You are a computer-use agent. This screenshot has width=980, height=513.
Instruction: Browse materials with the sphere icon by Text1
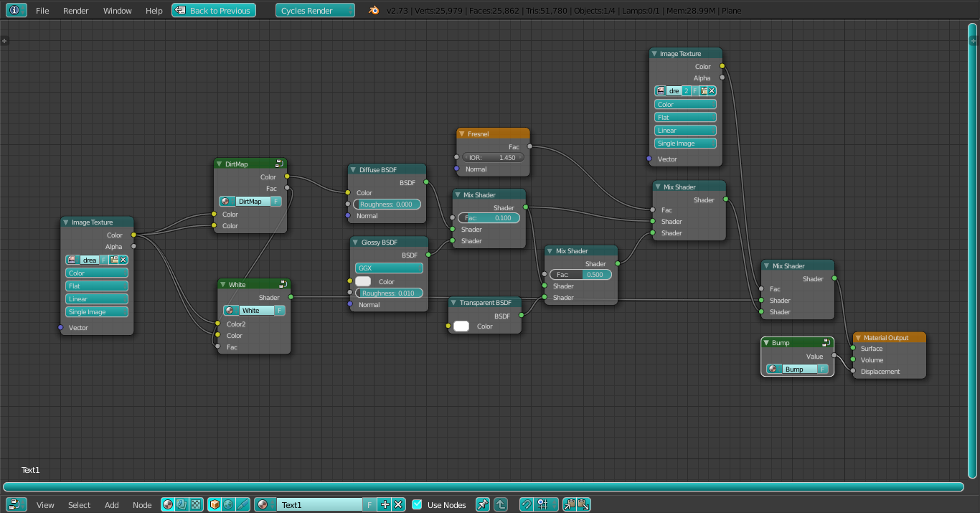pyautogui.click(x=265, y=504)
